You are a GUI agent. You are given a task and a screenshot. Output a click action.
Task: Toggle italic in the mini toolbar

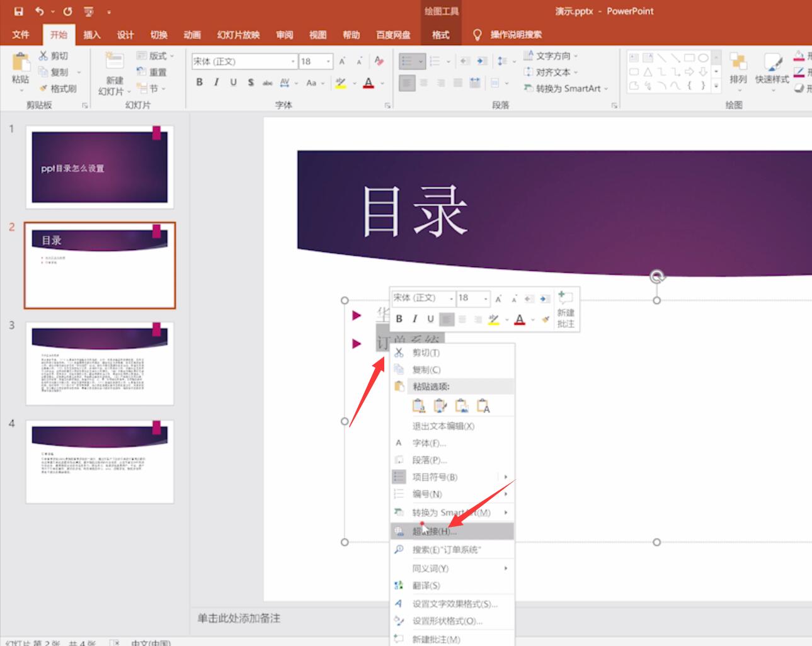(x=415, y=319)
